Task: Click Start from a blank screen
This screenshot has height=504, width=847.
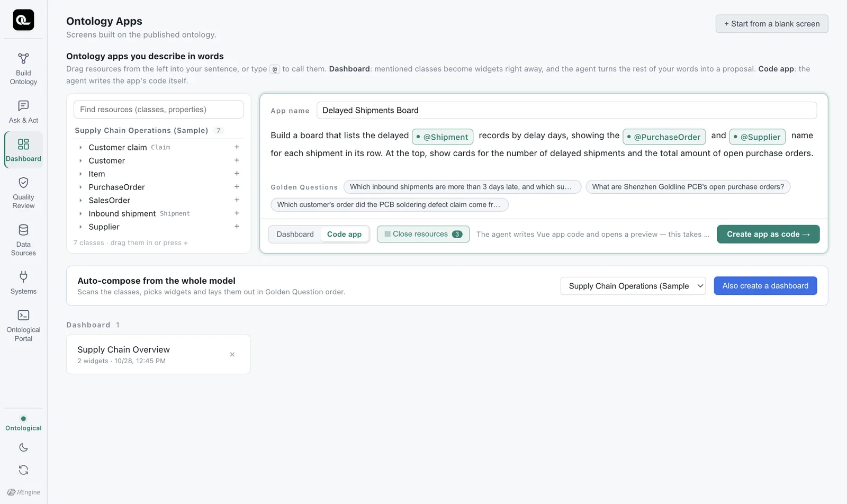Action: pos(772,24)
